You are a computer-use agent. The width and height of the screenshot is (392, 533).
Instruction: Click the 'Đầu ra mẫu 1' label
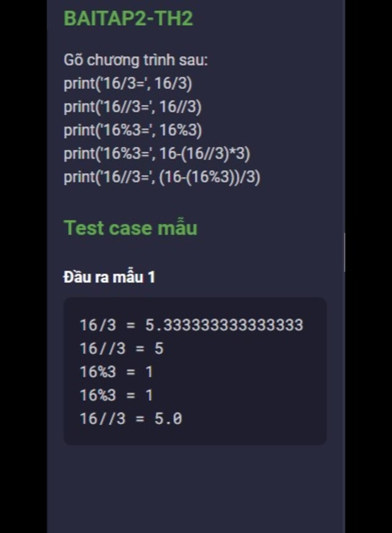(109, 277)
